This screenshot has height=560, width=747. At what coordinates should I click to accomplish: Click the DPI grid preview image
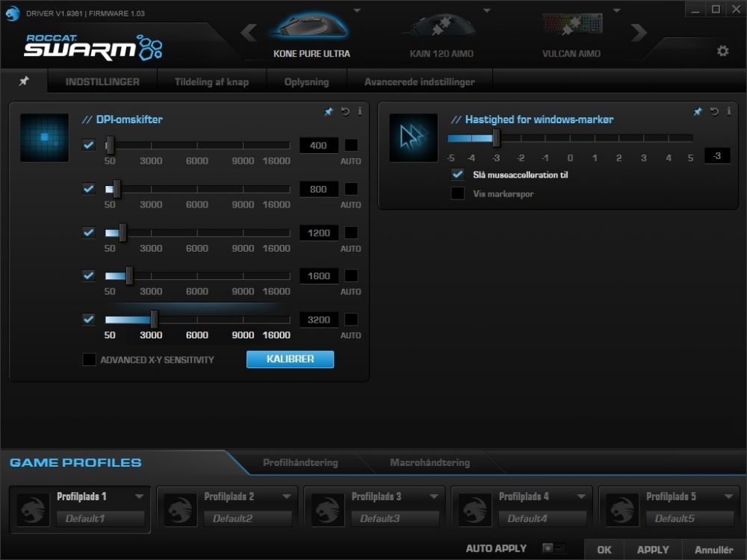[x=44, y=137]
